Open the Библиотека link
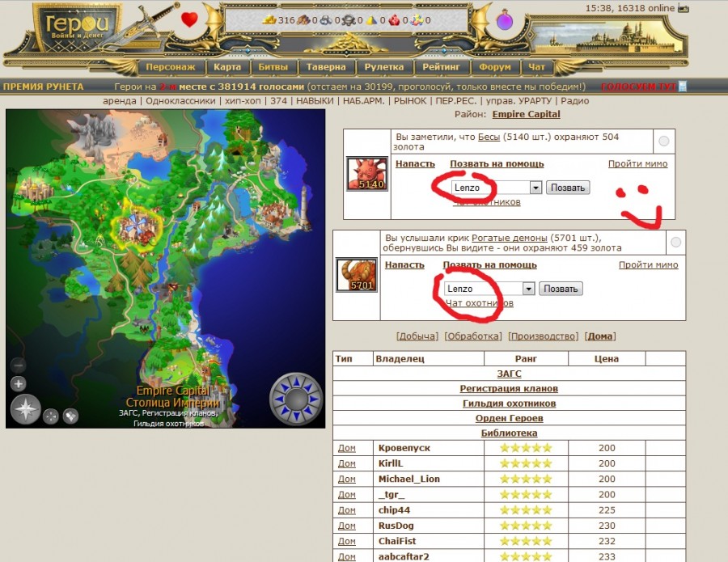Screen dimensions: 728x562 point(509,433)
